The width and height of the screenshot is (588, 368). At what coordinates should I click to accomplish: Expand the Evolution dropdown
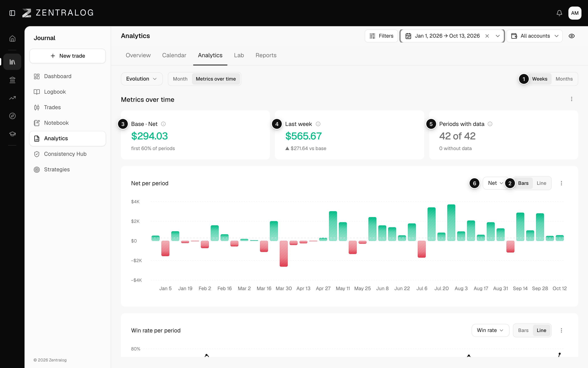142,79
